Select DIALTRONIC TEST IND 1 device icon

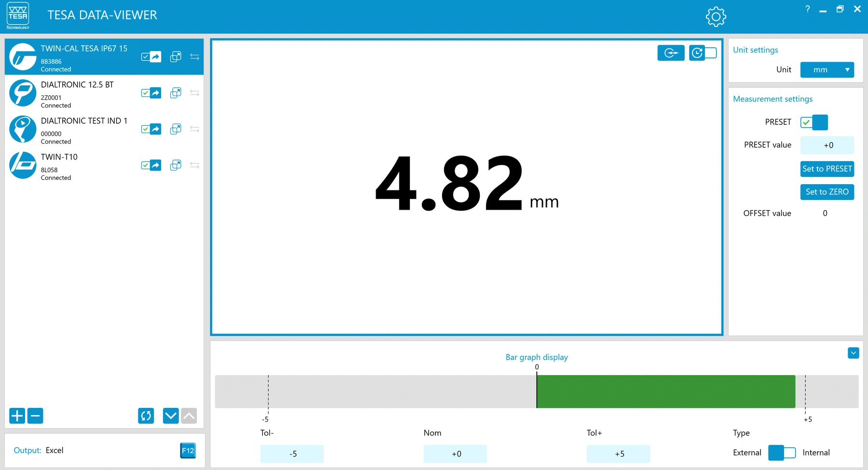pos(23,129)
